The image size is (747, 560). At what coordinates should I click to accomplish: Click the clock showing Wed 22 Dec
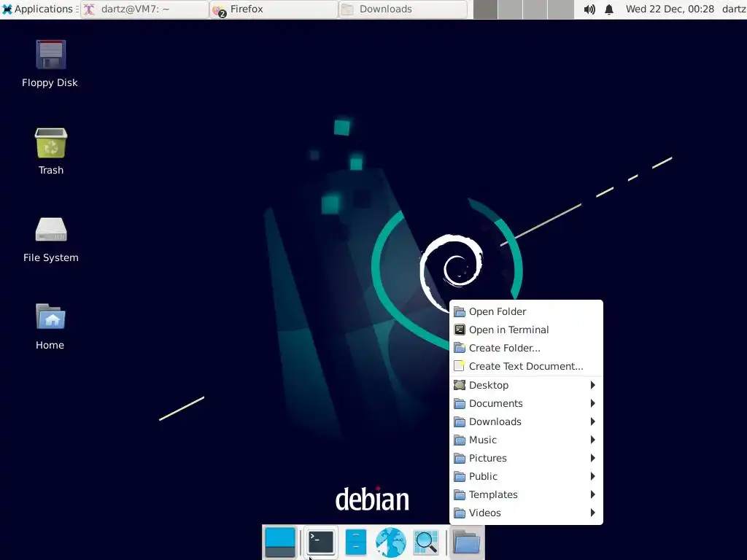(670, 9)
